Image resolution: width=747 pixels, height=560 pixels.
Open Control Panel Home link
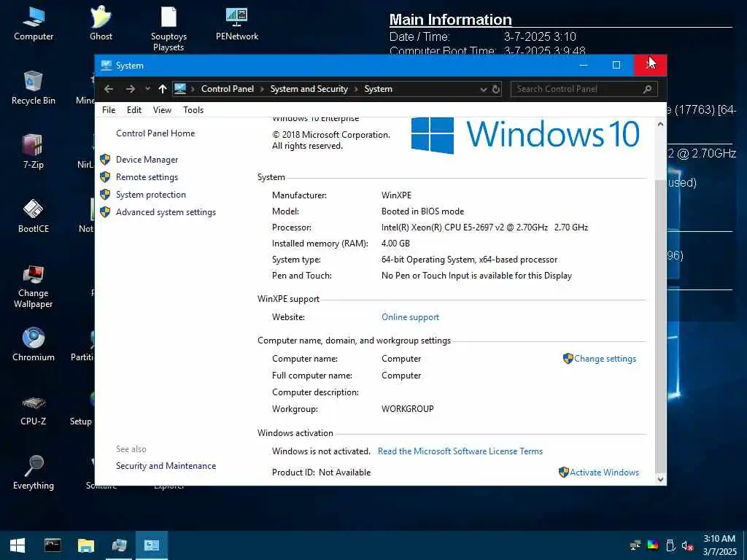click(155, 133)
